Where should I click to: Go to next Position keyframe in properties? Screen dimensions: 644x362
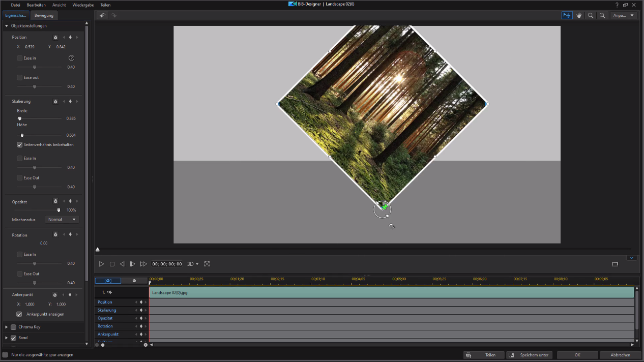point(77,37)
